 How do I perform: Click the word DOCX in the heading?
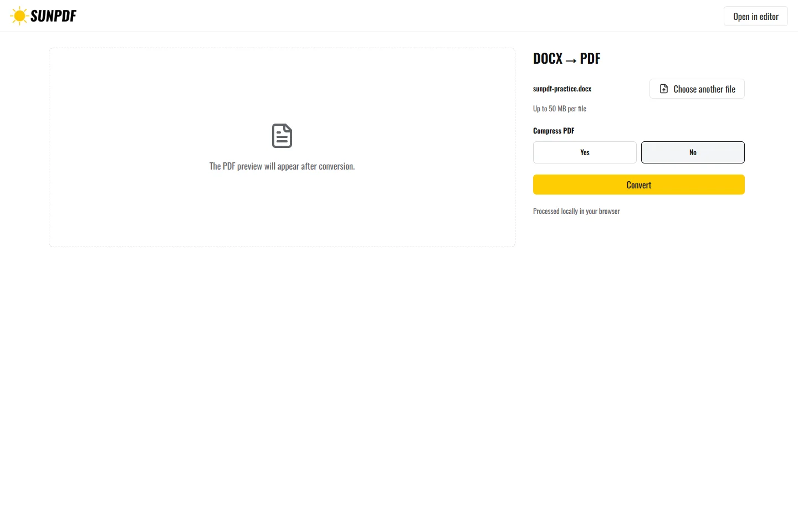pos(548,59)
